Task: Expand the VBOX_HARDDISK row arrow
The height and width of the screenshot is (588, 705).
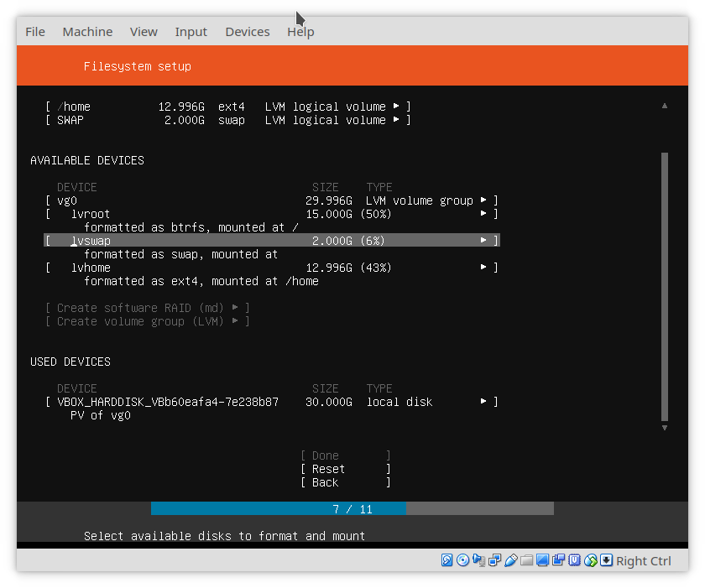Action: [483, 401]
